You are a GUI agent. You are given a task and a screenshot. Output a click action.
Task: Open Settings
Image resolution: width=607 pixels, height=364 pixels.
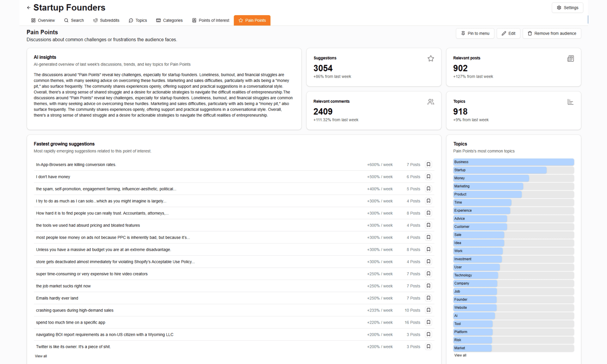(567, 8)
